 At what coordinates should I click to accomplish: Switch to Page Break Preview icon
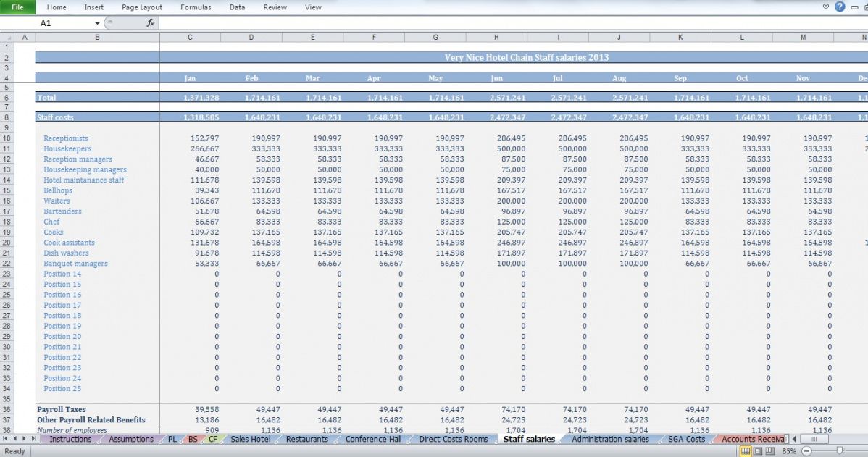point(769,451)
